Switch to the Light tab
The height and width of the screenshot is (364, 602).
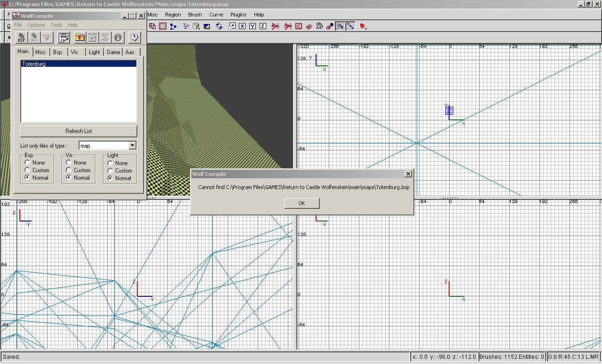94,52
